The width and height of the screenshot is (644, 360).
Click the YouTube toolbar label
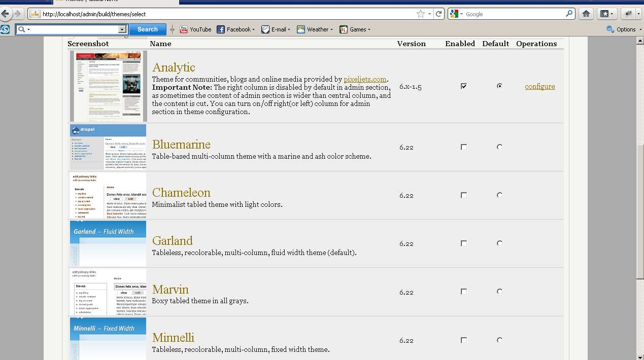(x=200, y=29)
